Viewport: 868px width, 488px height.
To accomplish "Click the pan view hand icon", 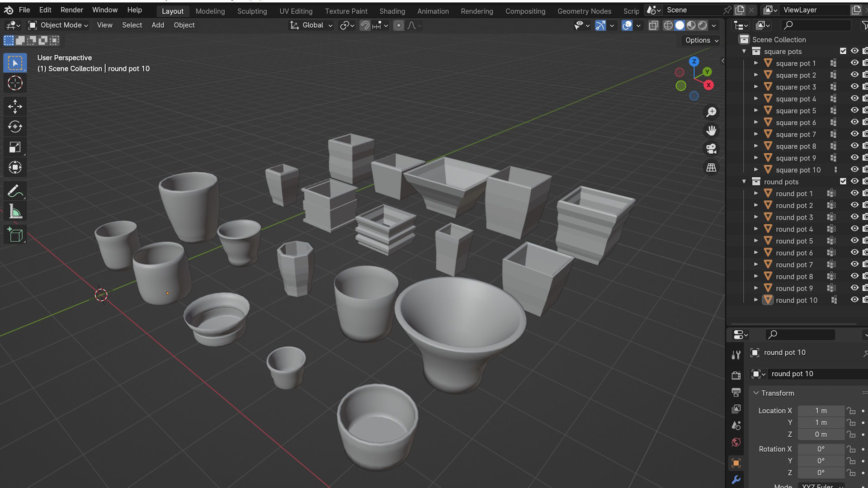I will (711, 131).
